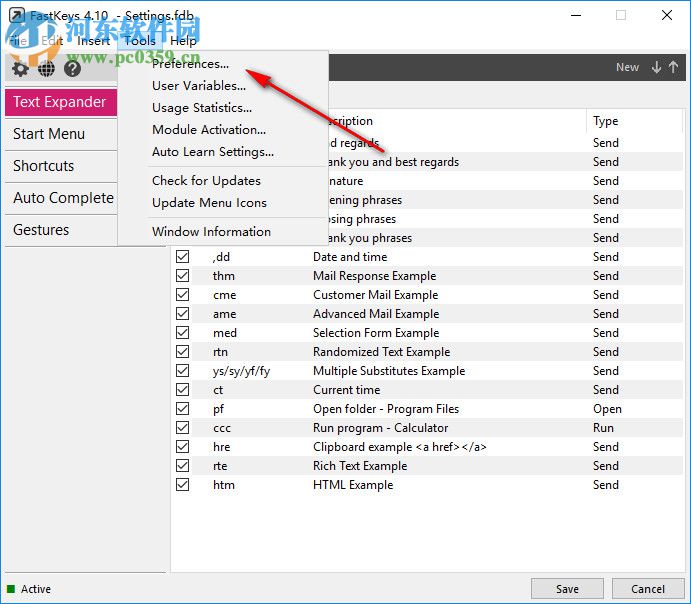Select Check for Updates
This screenshot has width=691, height=604.
point(206,181)
